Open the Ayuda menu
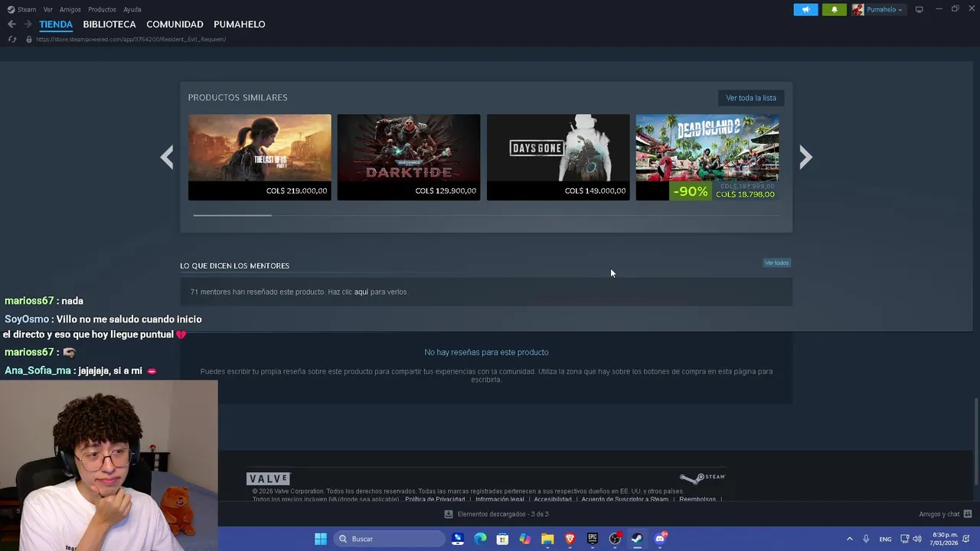Image resolution: width=980 pixels, height=551 pixels. click(x=132, y=9)
